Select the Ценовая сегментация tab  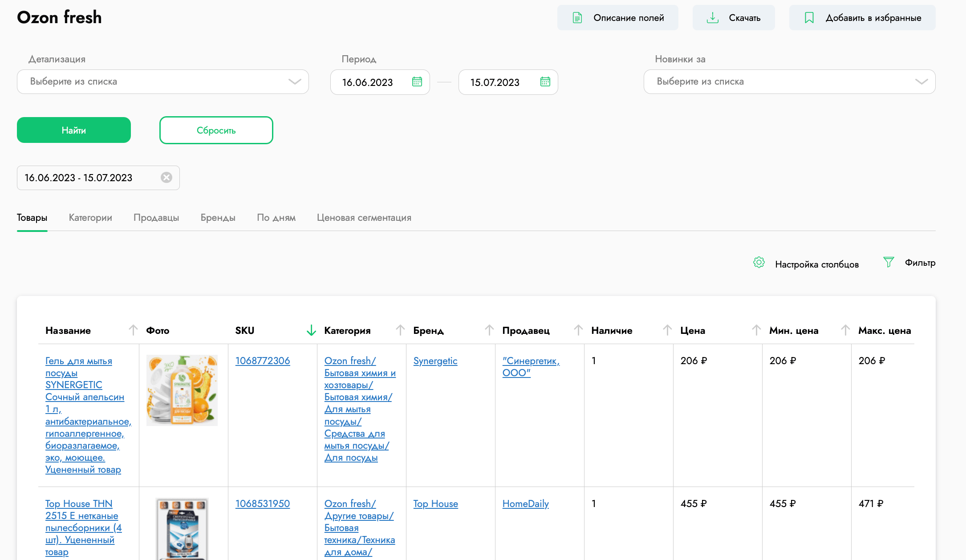tap(364, 218)
